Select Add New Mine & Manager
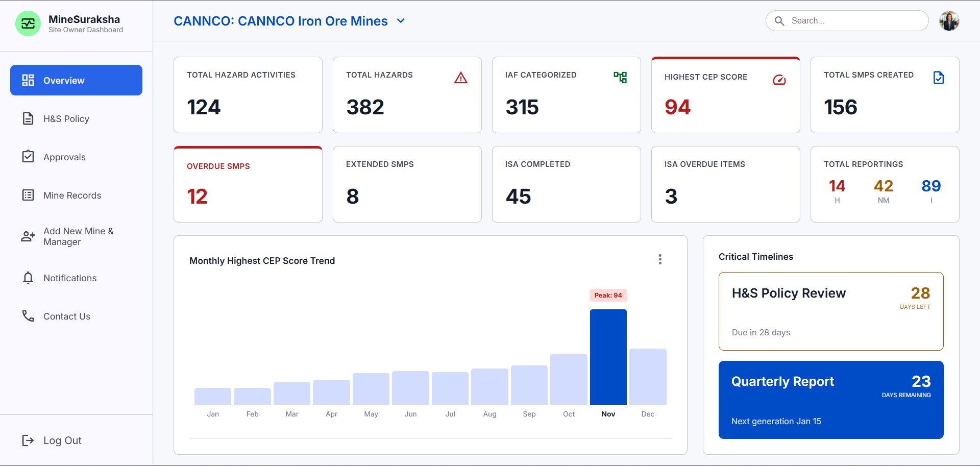This screenshot has width=980, height=466. (x=76, y=236)
